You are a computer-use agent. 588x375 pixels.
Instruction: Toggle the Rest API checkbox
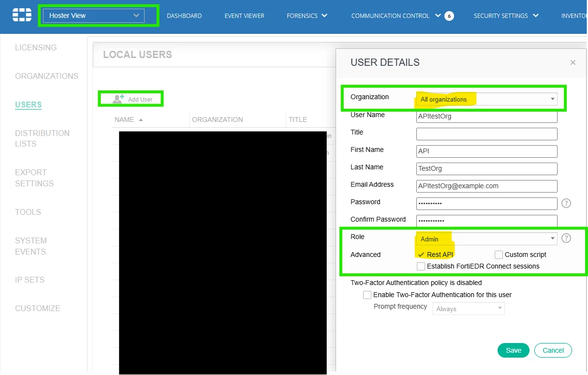pyautogui.click(x=421, y=255)
